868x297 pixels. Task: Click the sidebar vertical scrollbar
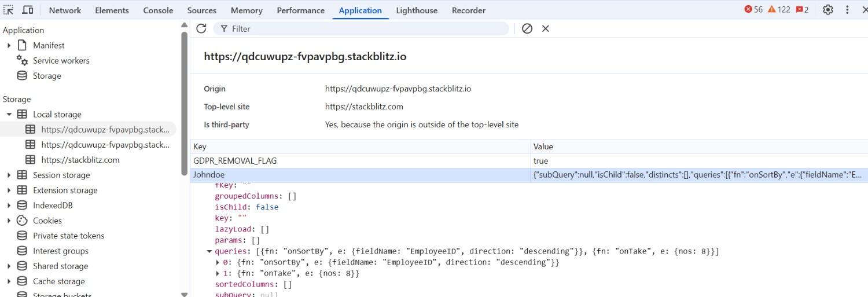point(184,104)
